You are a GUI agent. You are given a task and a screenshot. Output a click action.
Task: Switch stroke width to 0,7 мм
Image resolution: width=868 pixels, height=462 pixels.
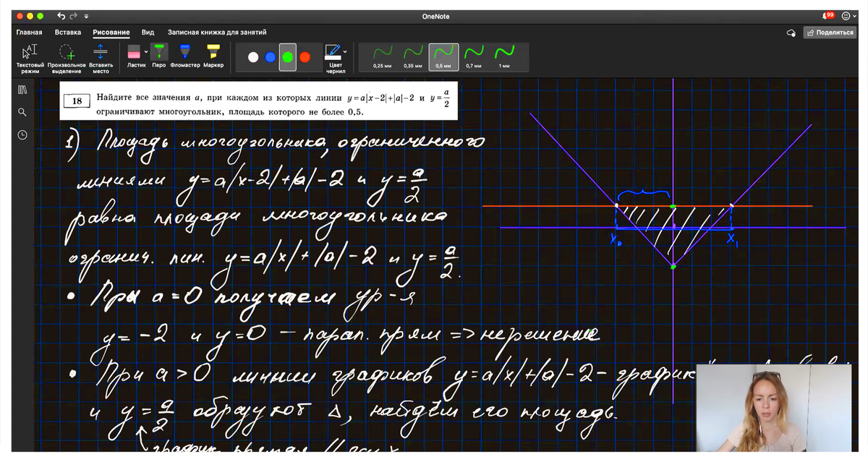pos(474,56)
